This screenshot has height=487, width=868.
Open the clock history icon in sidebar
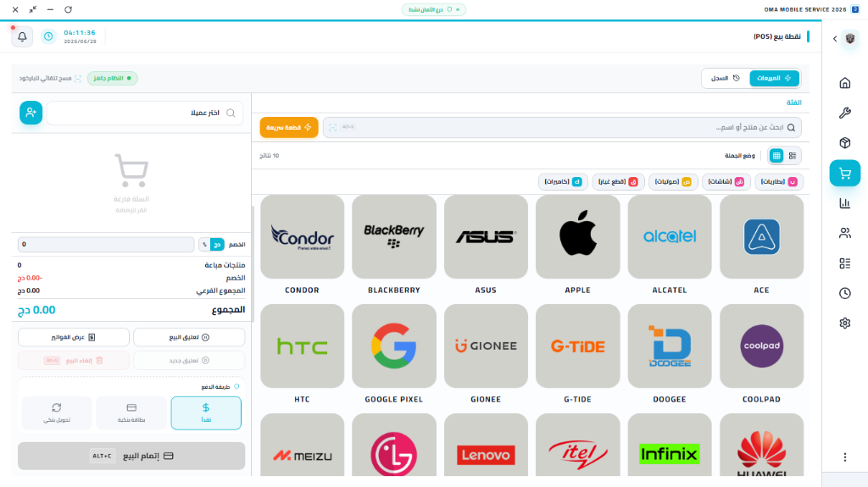click(845, 293)
